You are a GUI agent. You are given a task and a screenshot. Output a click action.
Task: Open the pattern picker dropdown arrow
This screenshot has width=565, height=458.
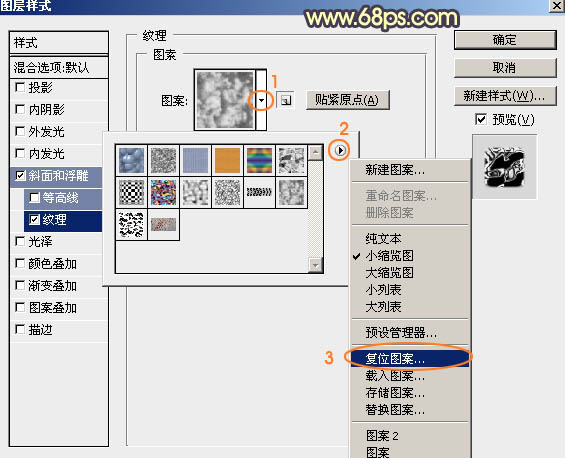261,100
